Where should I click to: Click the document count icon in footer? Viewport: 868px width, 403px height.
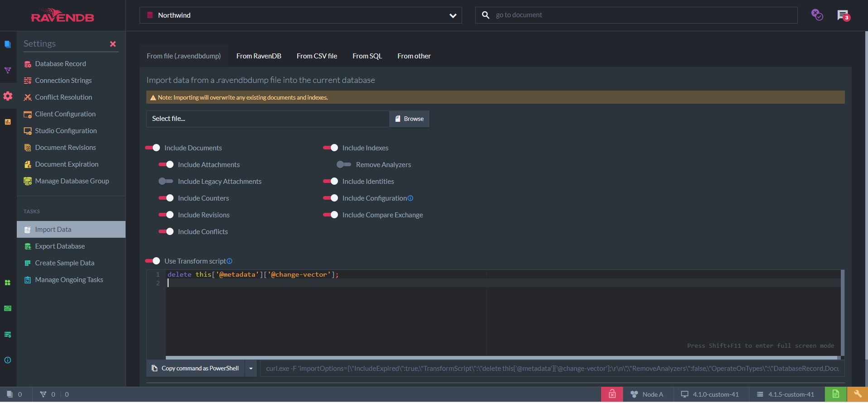[10, 394]
